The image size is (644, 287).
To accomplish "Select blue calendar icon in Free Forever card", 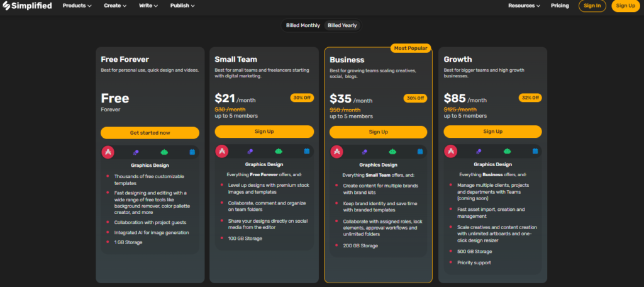I will (192, 152).
